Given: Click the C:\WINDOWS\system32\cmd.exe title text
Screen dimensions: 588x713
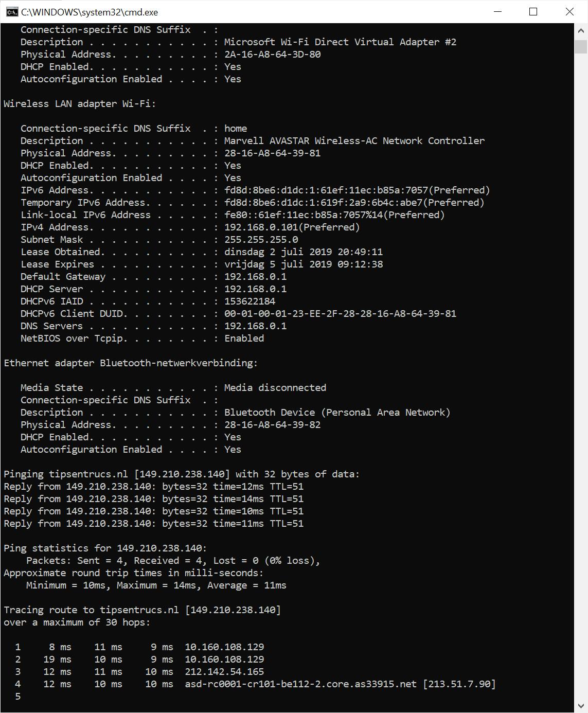Looking at the screenshot, I should click(x=90, y=12).
